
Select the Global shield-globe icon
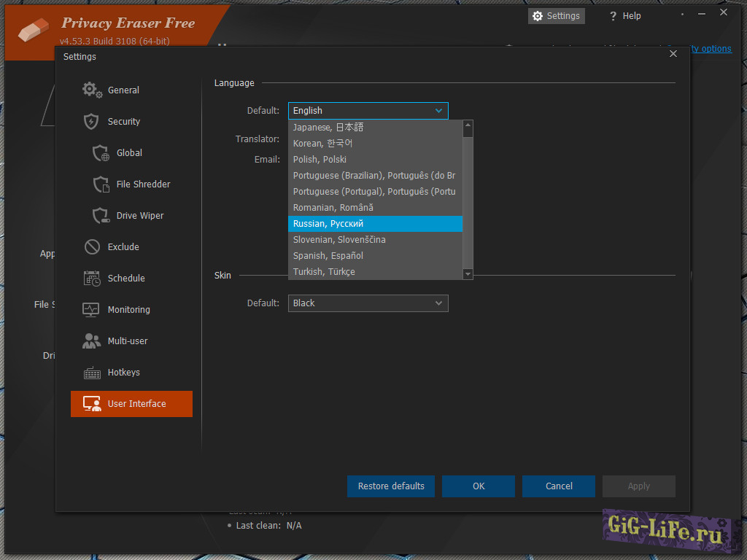point(101,153)
